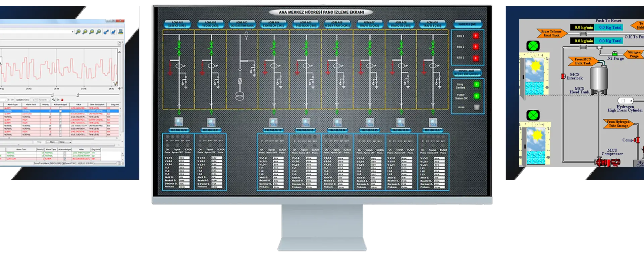644x255 pixels.
Task: Click the Nitrogen Purge arrow button
Action: point(634,54)
